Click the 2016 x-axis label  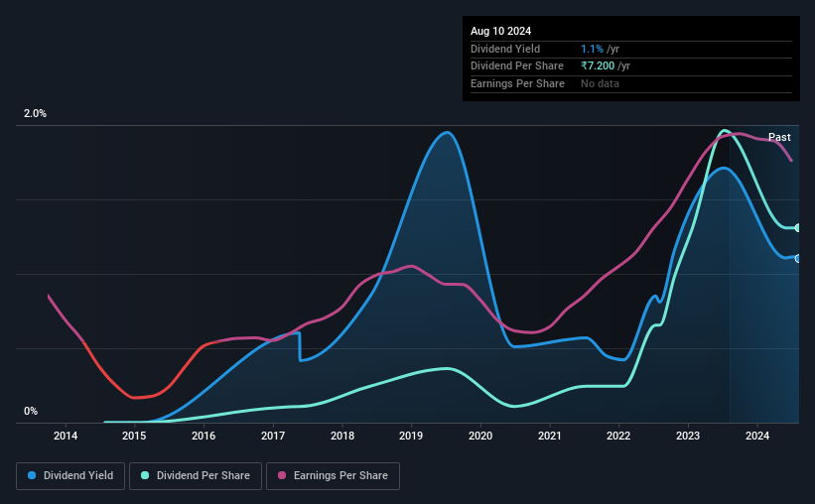204,436
